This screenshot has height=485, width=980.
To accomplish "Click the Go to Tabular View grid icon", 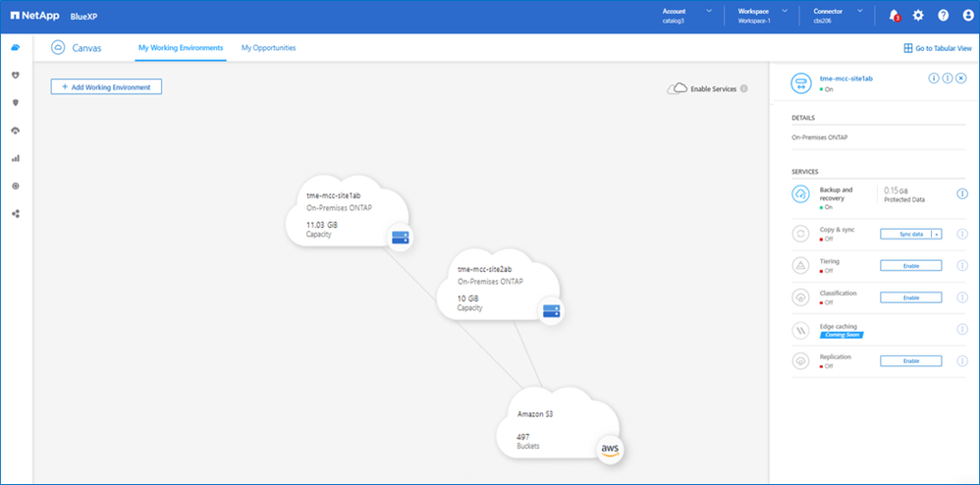I will 908,48.
